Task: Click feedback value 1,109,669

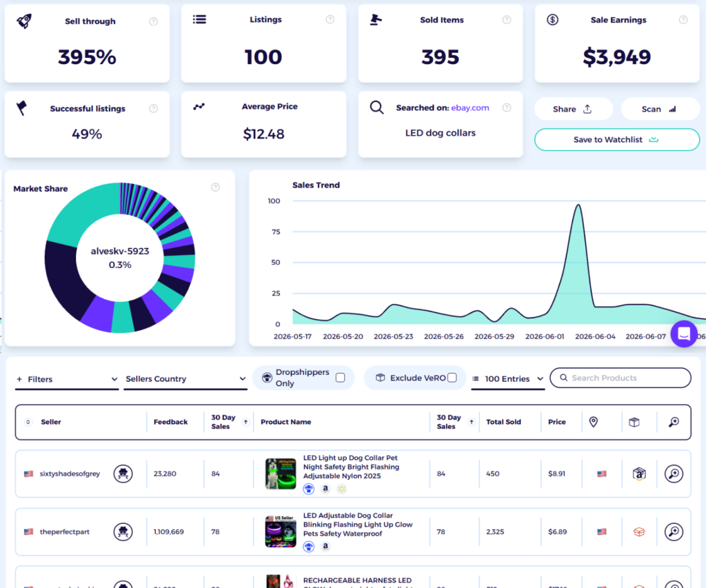Action: 168,531
